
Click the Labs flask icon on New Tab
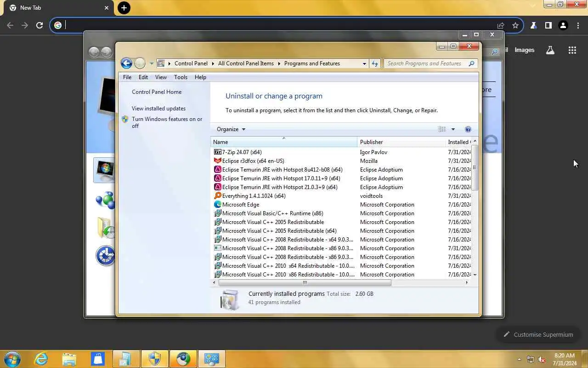550,50
